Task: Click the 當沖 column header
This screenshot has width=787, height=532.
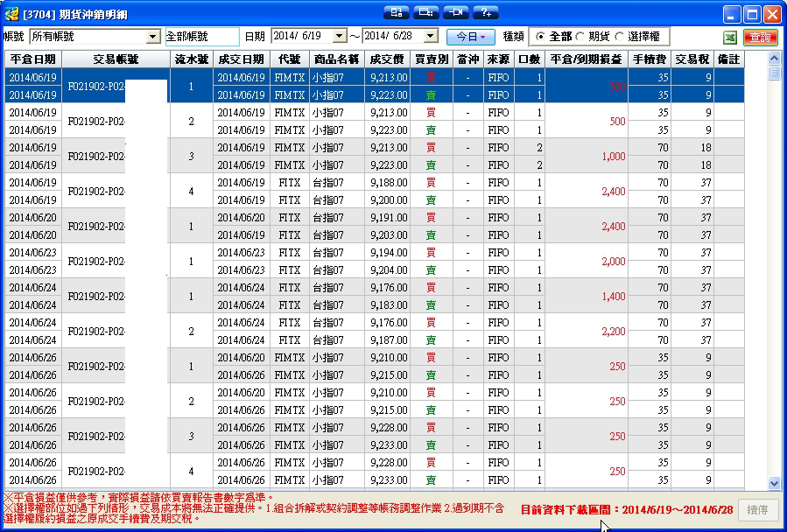Action: (x=467, y=59)
